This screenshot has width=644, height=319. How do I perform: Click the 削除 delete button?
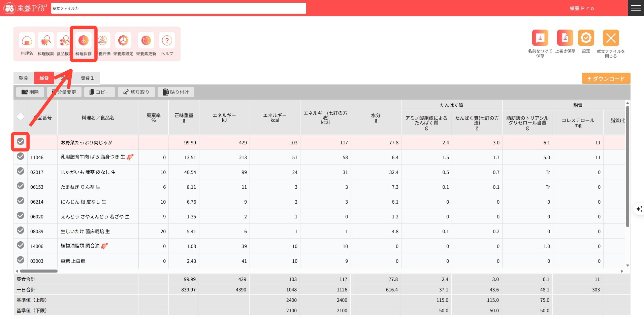[x=30, y=92]
